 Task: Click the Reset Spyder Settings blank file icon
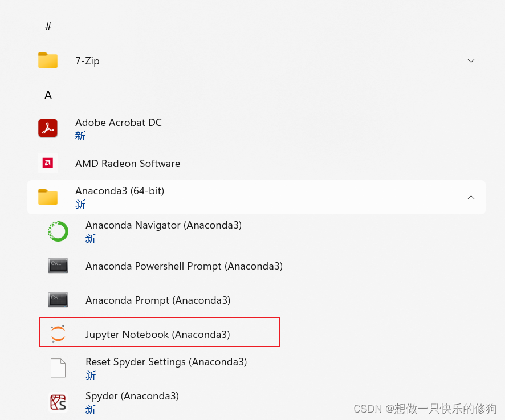point(58,368)
